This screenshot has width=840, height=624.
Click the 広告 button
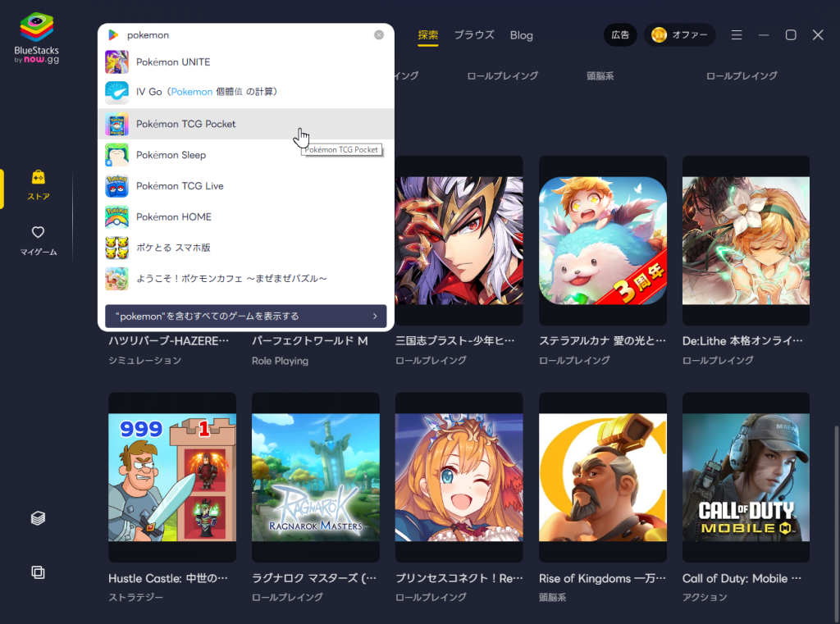coord(620,35)
